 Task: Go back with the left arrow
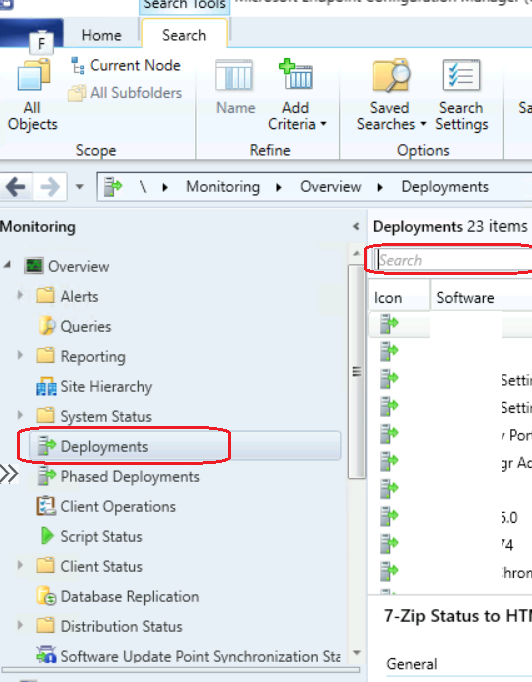click(16, 187)
